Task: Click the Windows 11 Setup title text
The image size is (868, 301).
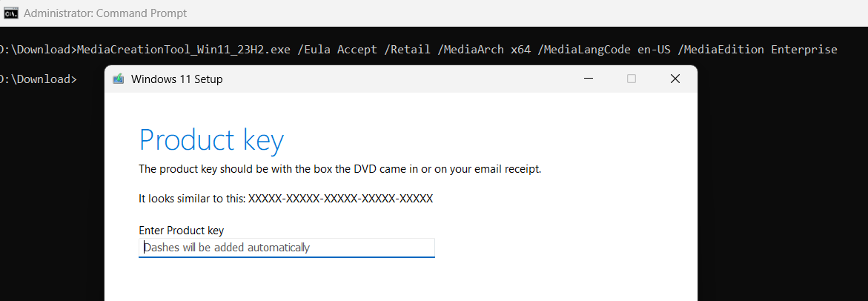Action: click(x=176, y=79)
